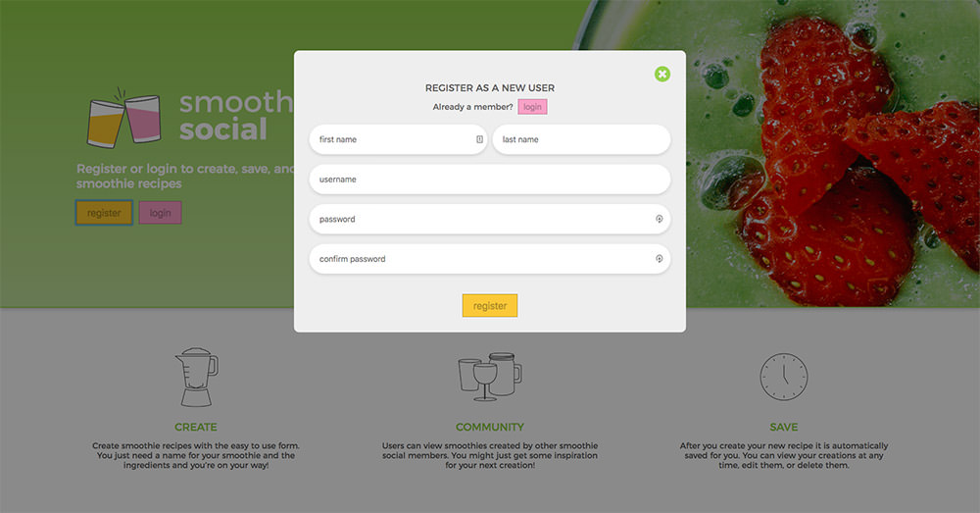980x513 pixels.
Task: Submit the form with yellow register button
Action: point(490,306)
